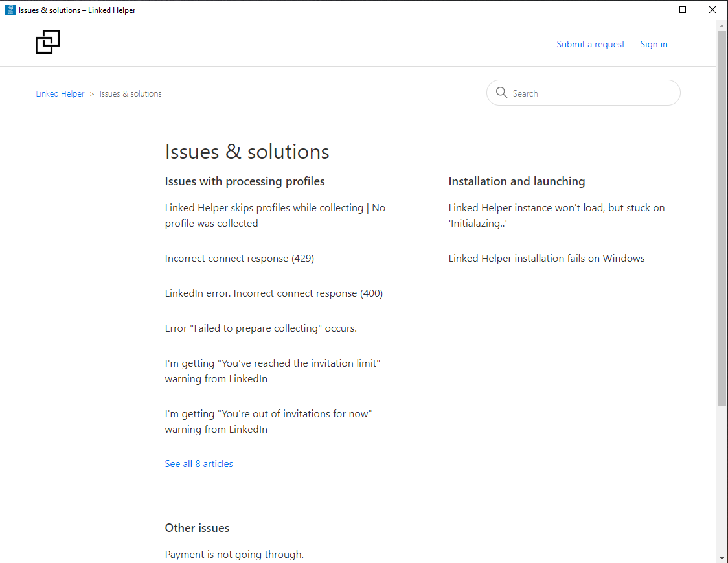Screen dimensions: 728x563
Task: Open out of invitations for now article
Action: (x=268, y=421)
